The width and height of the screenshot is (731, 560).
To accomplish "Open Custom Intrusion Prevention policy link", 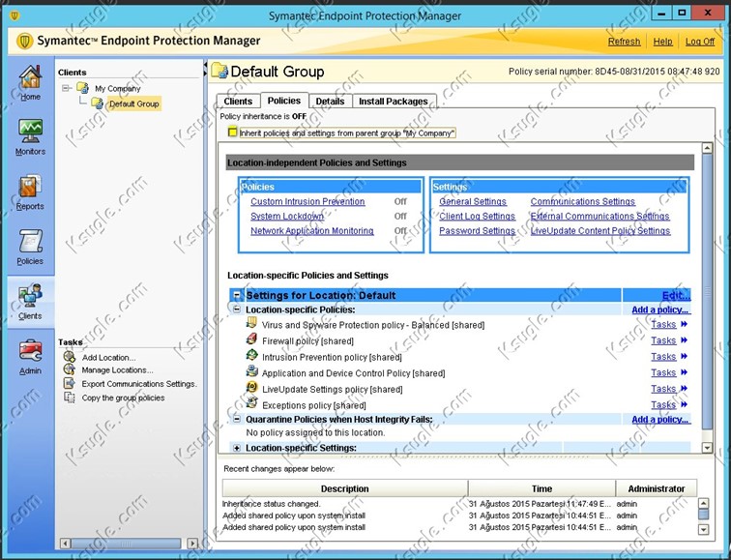I will coord(307,201).
